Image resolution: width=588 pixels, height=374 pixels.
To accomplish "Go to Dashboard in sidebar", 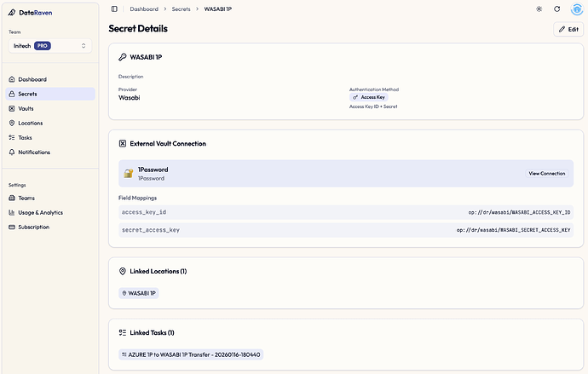I will click(x=32, y=79).
